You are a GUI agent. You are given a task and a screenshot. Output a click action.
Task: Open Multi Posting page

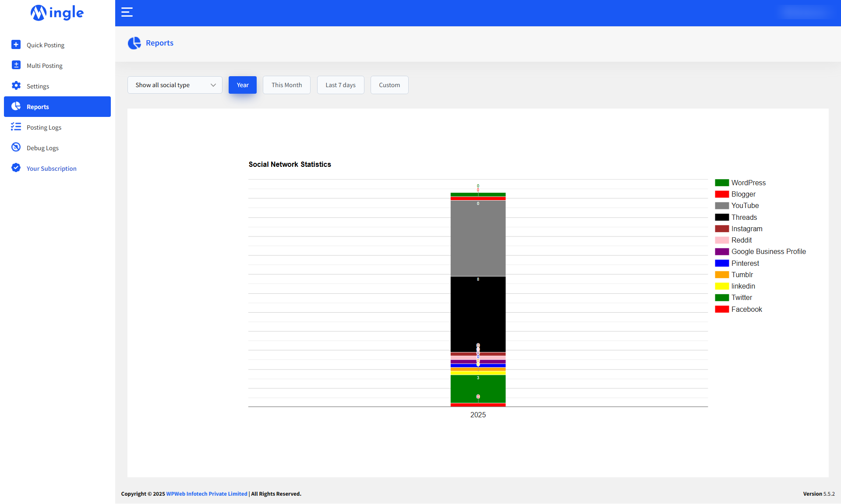click(x=57, y=65)
